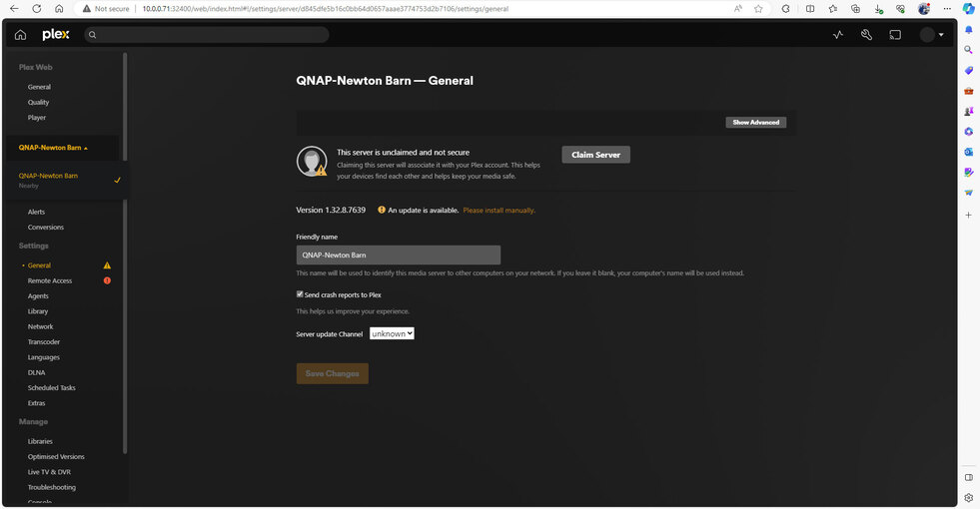Open Optimised Versions page

pyautogui.click(x=56, y=456)
